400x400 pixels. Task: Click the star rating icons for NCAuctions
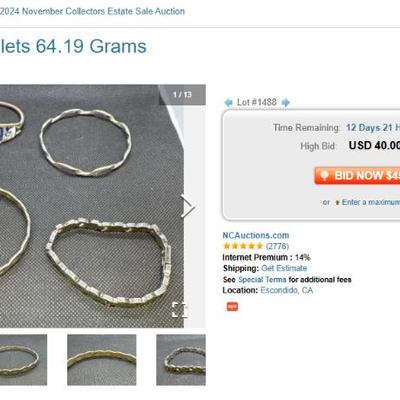[x=243, y=246]
